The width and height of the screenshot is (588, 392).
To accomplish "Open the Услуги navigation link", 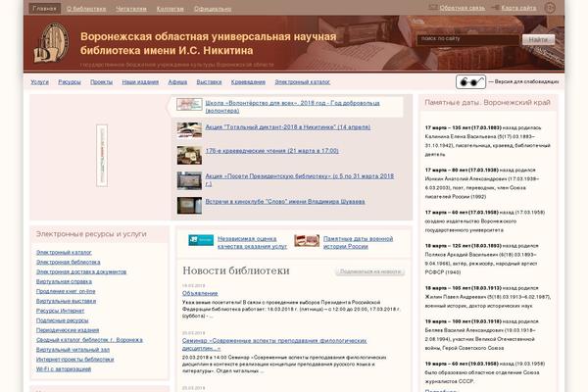I will coord(40,81).
